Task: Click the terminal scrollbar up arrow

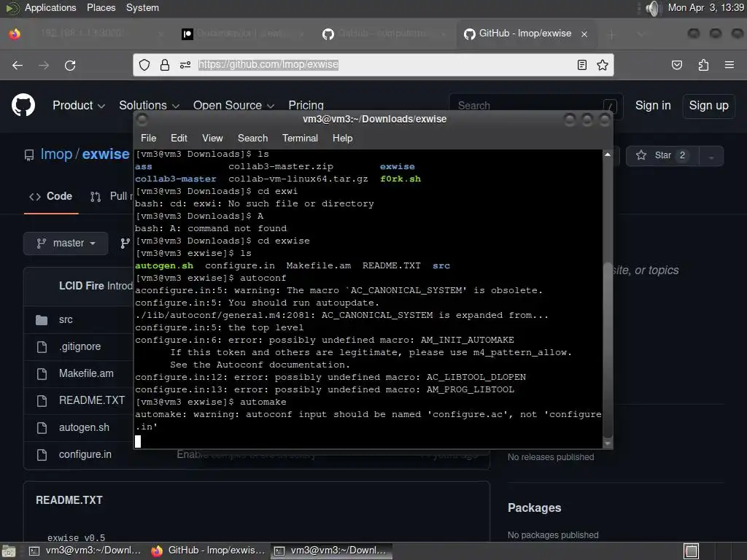Action: point(608,155)
